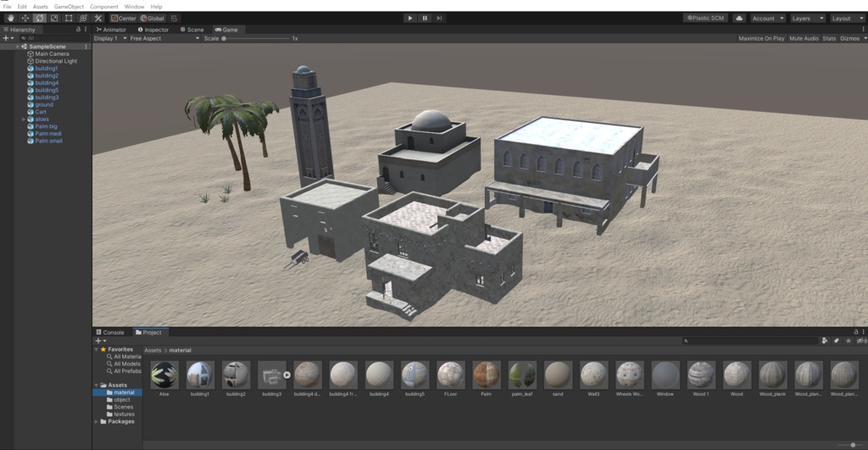
Task: Step forward one frame
Action: click(439, 19)
